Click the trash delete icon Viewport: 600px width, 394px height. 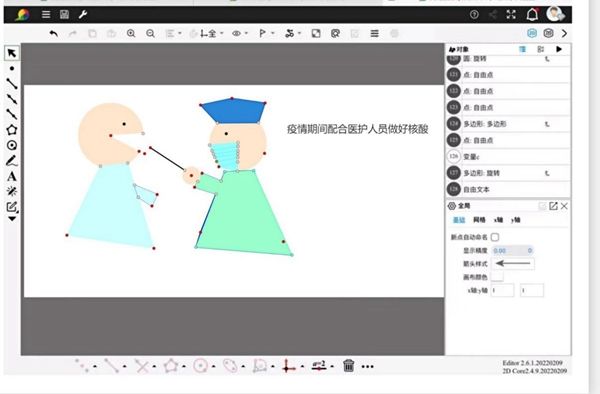tap(349, 366)
